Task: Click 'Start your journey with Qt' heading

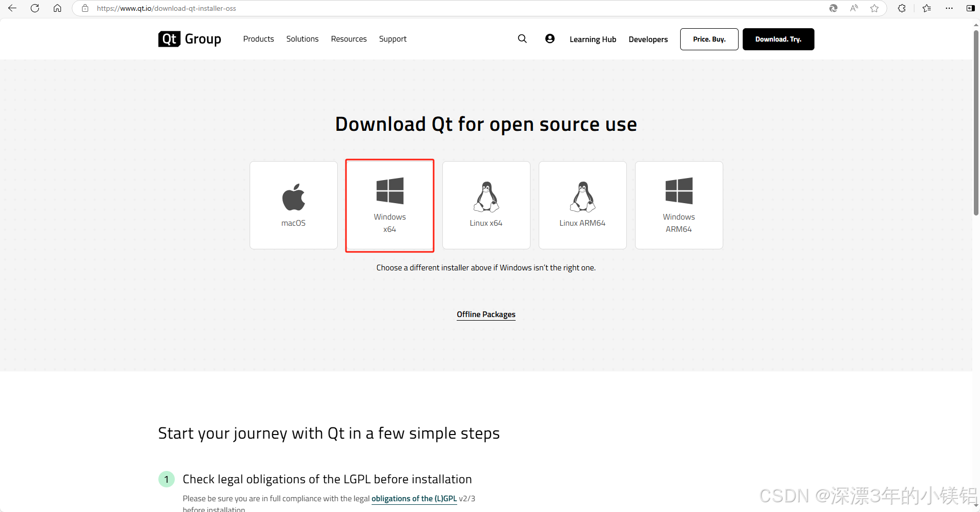Action: click(329, 434)
